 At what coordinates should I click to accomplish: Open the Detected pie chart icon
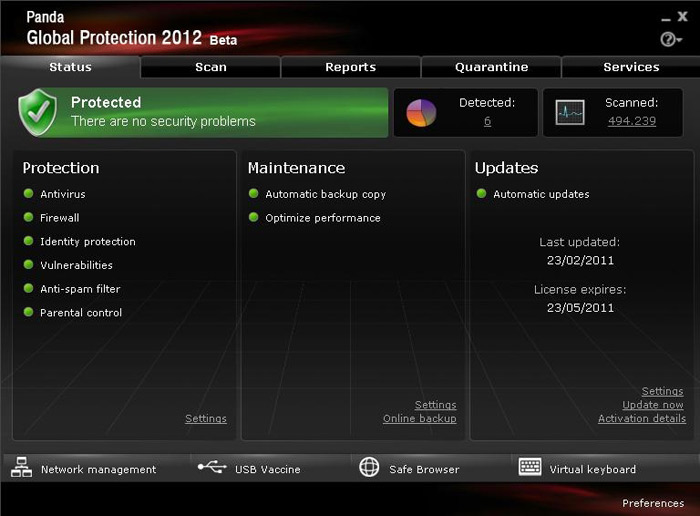(x=421, y=112)
